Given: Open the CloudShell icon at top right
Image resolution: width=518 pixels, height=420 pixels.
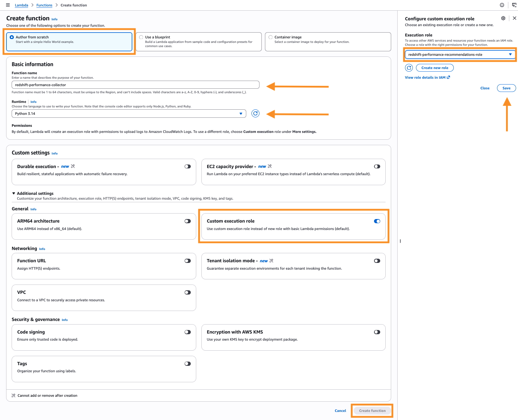Looking at the screenshot, I should [514, 5].
